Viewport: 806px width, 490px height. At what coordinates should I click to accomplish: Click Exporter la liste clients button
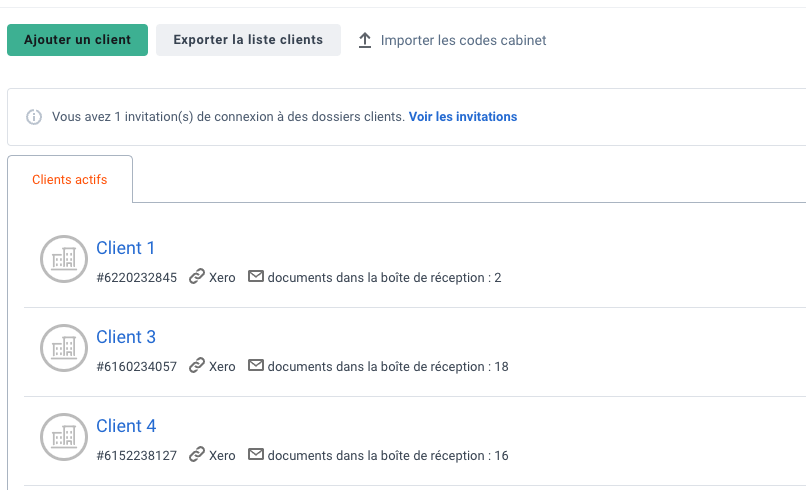(248, 40)
